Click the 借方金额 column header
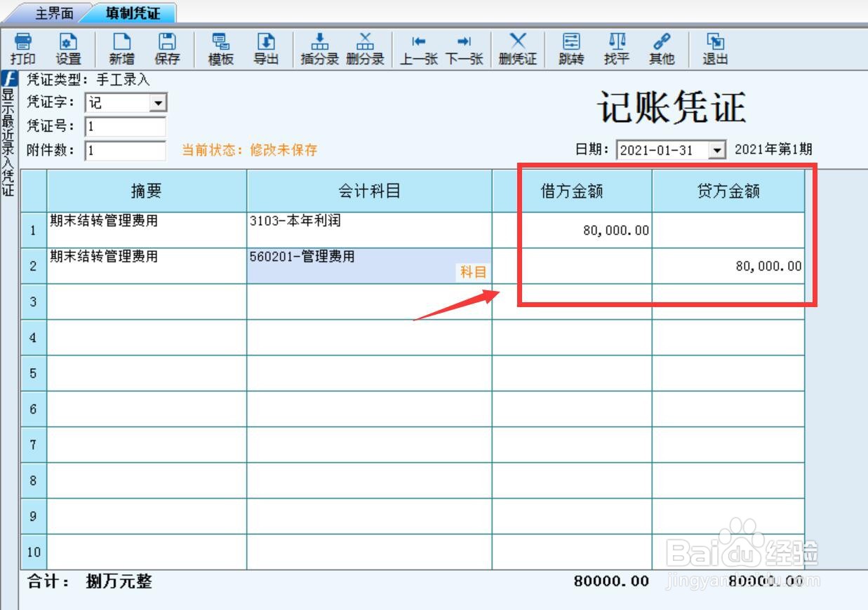This screenshot has height=610, width=868. [x=572, y=191]
